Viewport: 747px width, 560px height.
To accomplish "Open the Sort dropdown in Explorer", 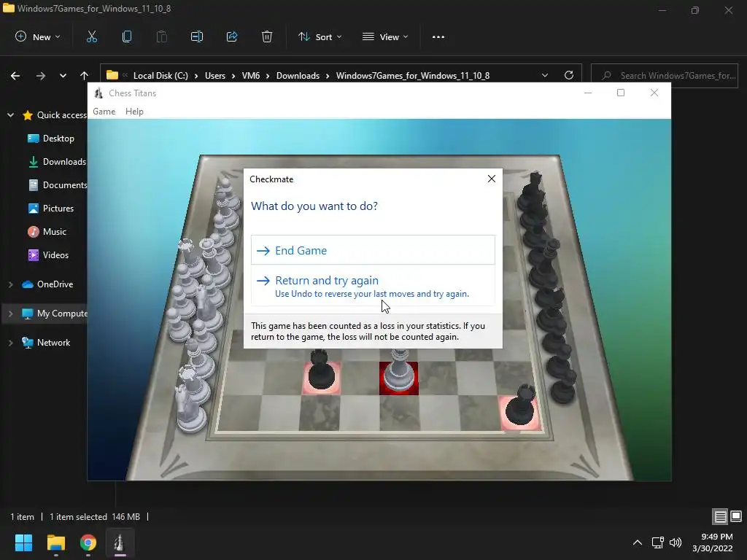I will point(320,36).
